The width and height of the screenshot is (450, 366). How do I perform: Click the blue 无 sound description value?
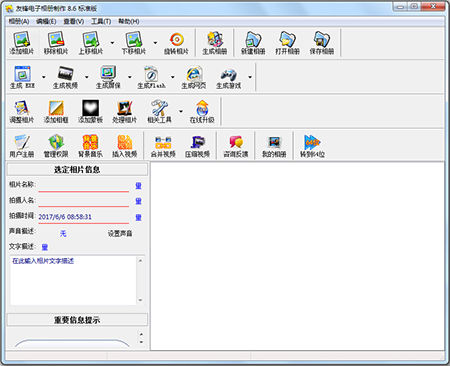63,233
